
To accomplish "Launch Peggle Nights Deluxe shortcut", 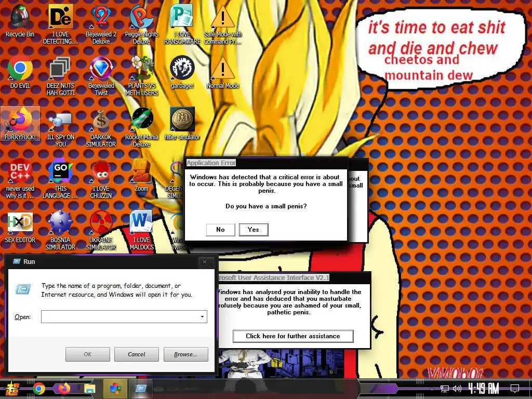I will pyautogui.click(x=141, y=24).
